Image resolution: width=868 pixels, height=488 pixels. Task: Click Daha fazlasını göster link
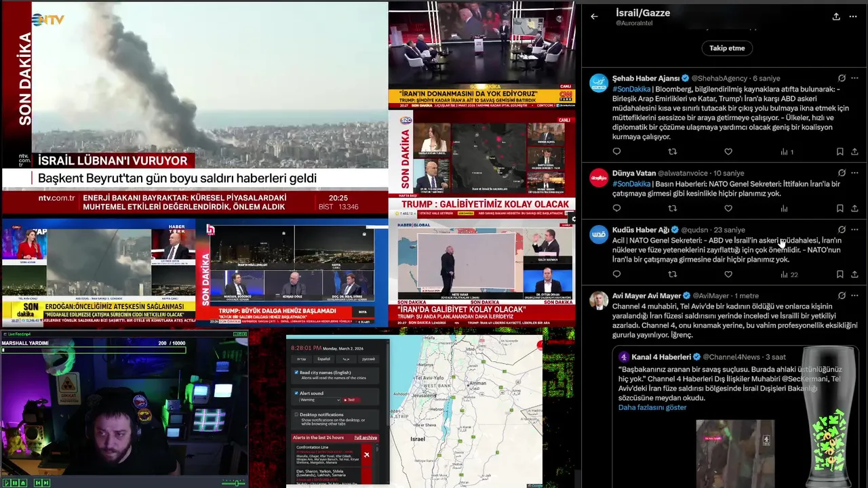[x=652, y=407]
